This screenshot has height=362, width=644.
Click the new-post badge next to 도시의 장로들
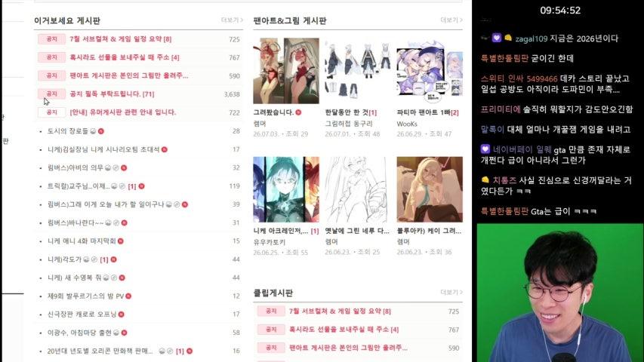coord(101,131)
